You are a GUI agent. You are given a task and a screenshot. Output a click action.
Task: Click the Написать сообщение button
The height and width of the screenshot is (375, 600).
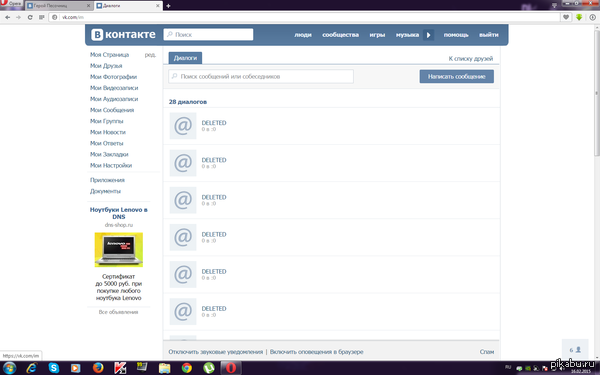(x=457, y=77)
